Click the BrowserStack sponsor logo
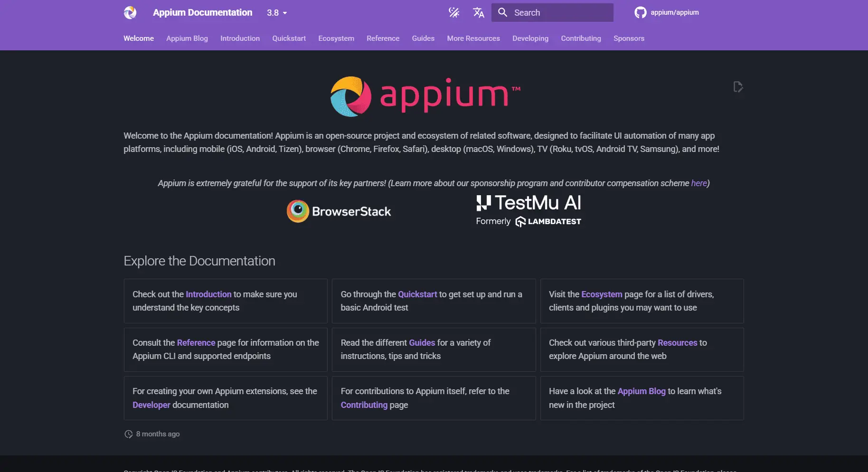Screen dimensions: 868x472 tap(339, 211)
